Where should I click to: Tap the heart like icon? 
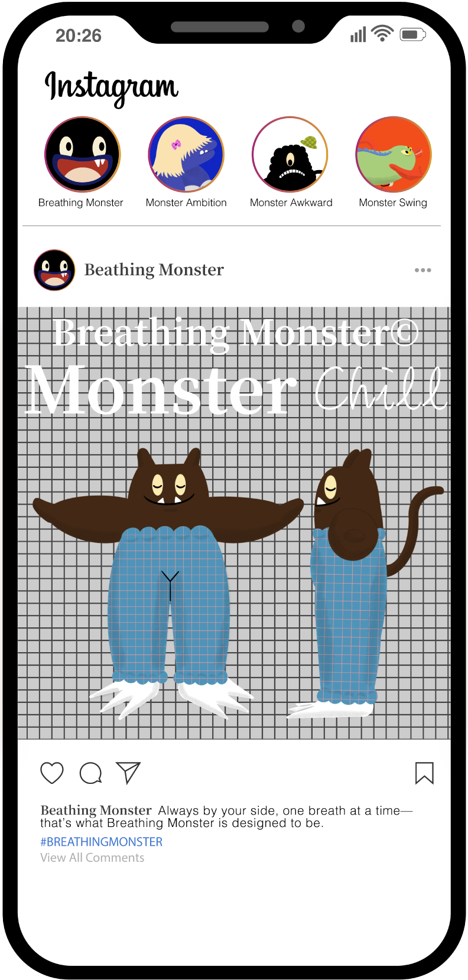pyautogui.click(x=52, y=773)
